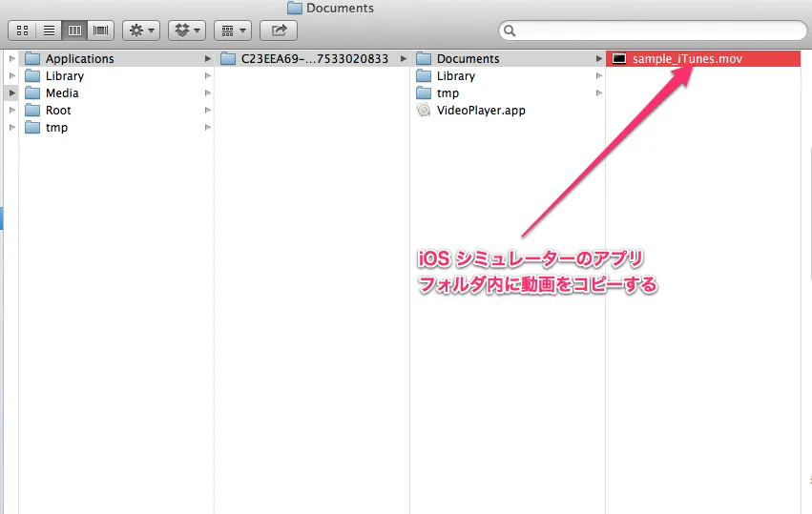This screenshot has height=514, width=812.
Task: Open the gear Action menu
Action: coord(141,31)
